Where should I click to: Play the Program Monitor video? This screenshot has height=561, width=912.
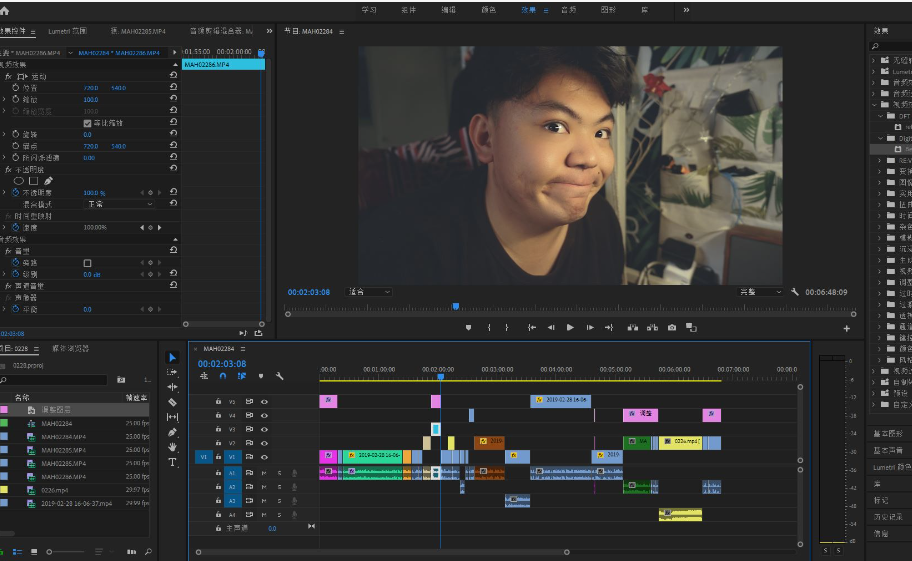570,328
